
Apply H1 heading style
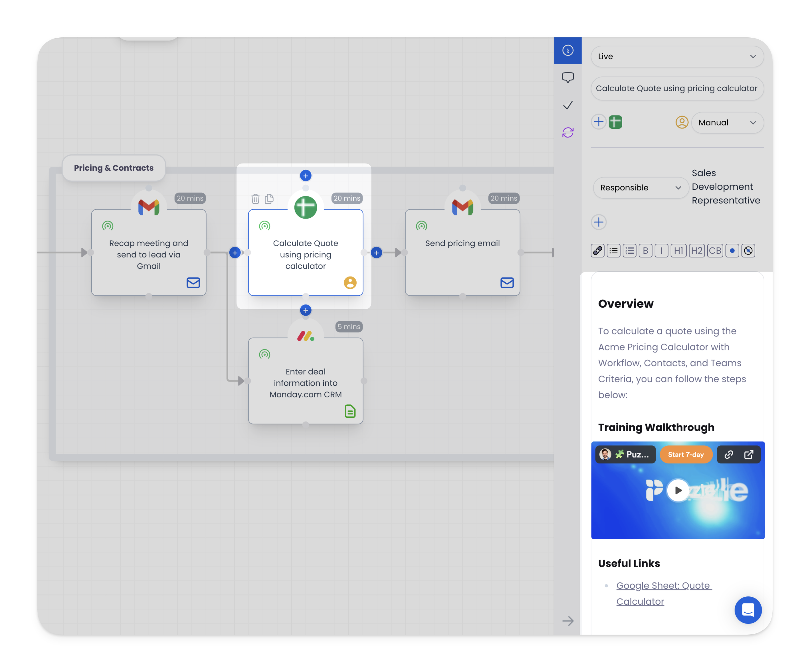pyautogui.click(x=678, y=251)
